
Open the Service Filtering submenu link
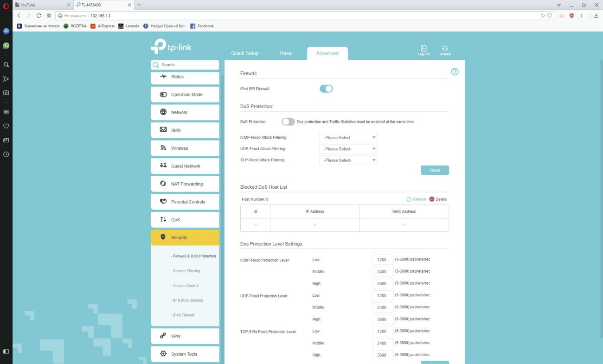(x=186, y=271)
